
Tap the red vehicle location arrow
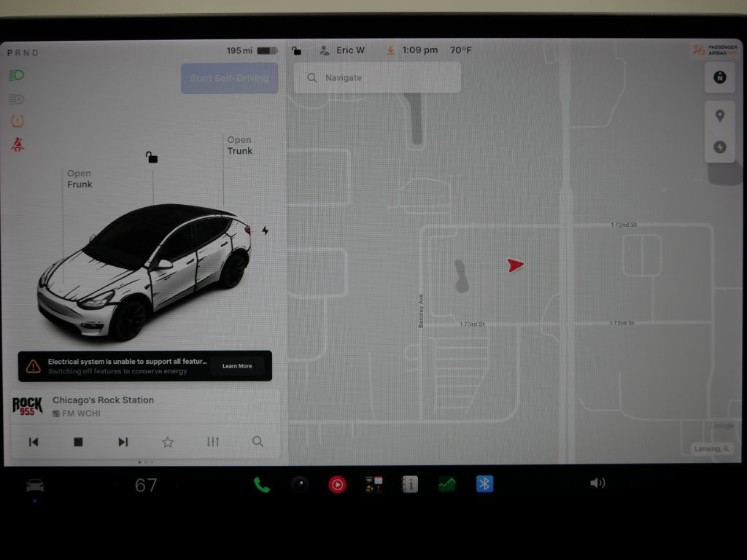click(515, 265)
